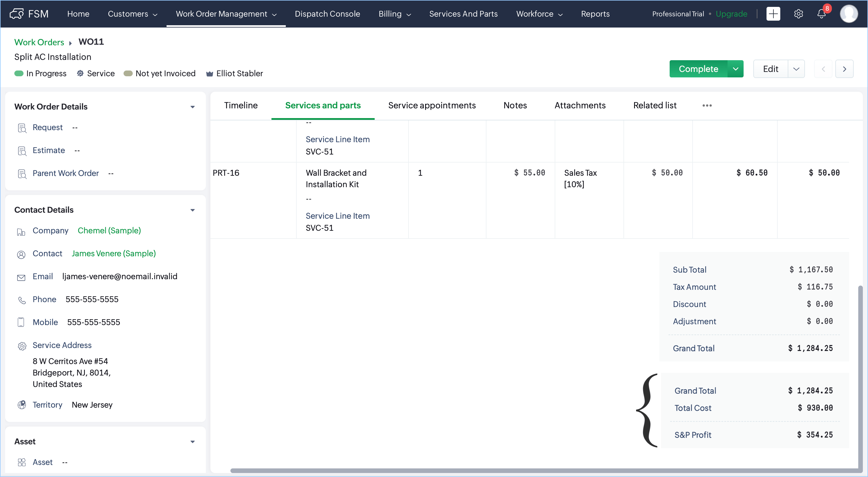
Task: Click the Email envelope icon
Action: [21, 277]
